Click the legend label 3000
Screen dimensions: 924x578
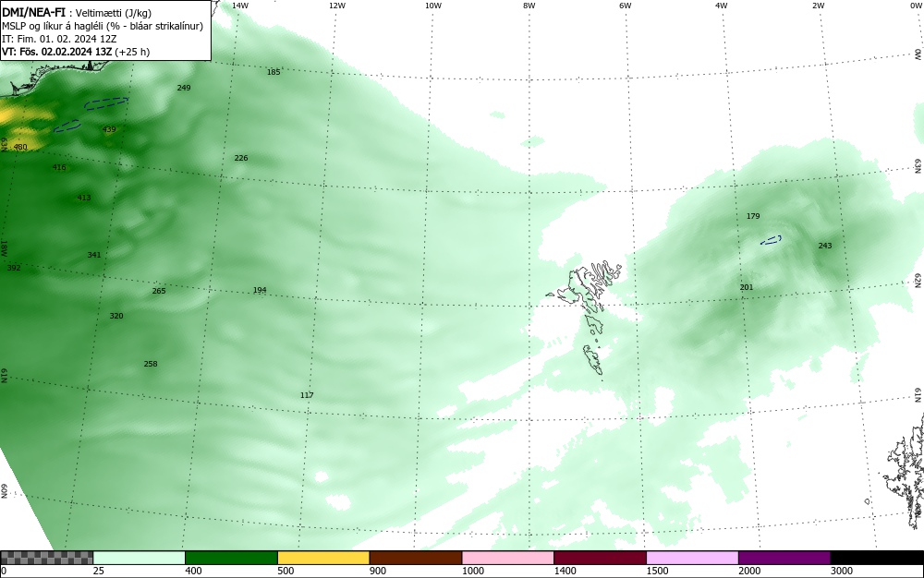click(842, 571)
